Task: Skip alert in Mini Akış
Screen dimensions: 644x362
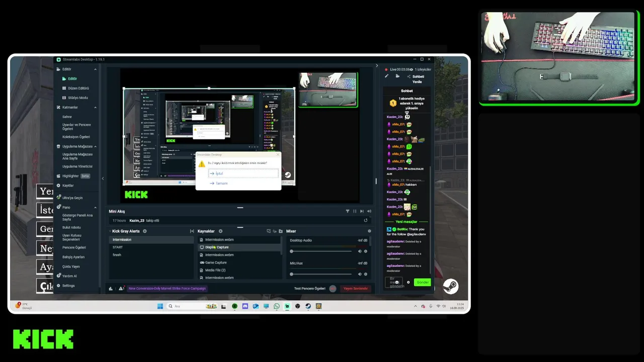Action: 362,211
